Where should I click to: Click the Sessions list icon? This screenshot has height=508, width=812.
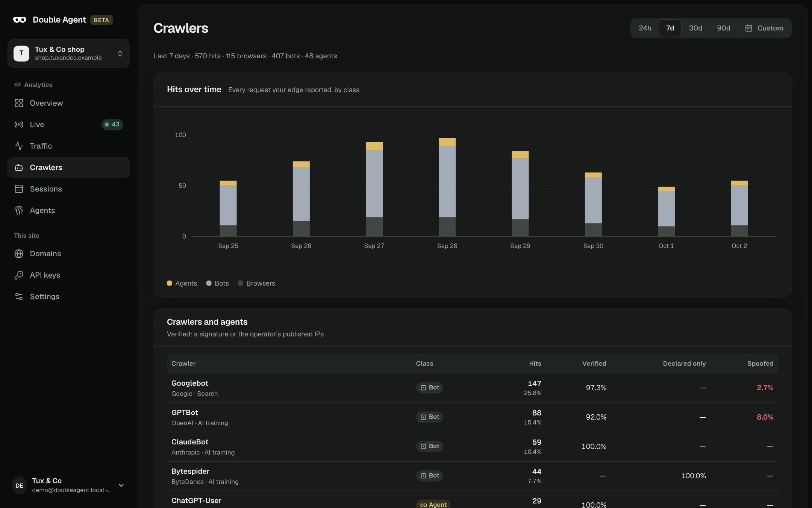(19, 189)
